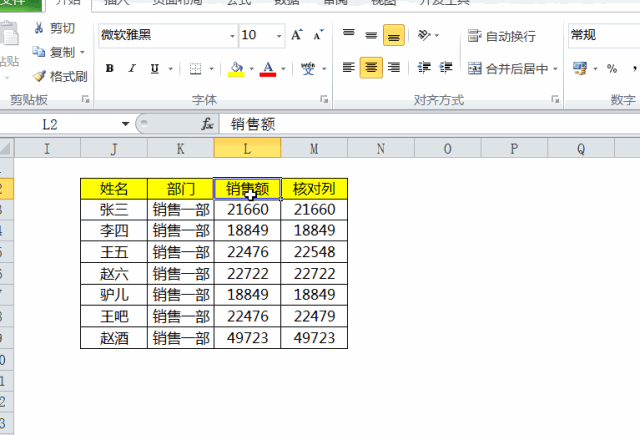640x435 pixels.
Task: Click cell containing 李四
Action: point(114,231)
